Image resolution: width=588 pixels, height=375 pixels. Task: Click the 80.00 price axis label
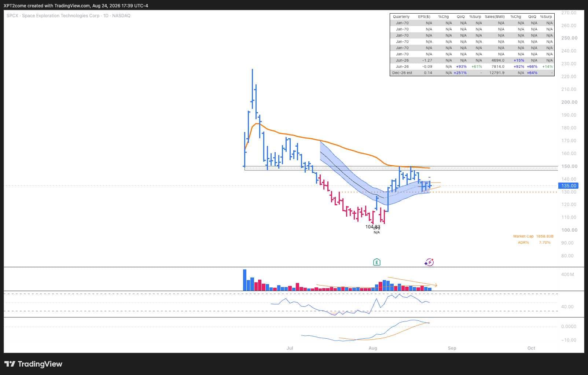(x=567, y=256)
